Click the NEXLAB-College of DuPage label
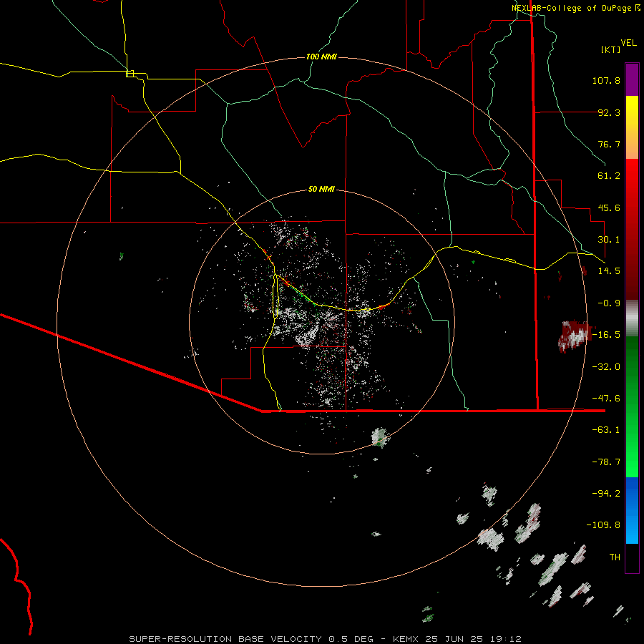The height and width of the screenshot is (644, 644). tap(575, 8)
